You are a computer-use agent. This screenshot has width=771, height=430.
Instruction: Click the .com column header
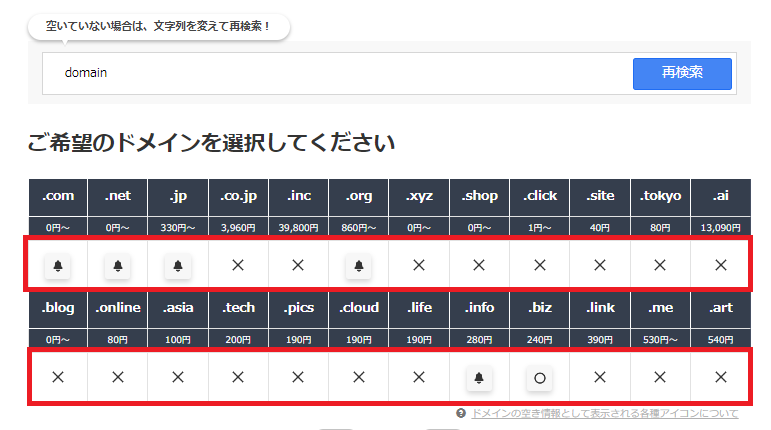[x=58, y=196]
